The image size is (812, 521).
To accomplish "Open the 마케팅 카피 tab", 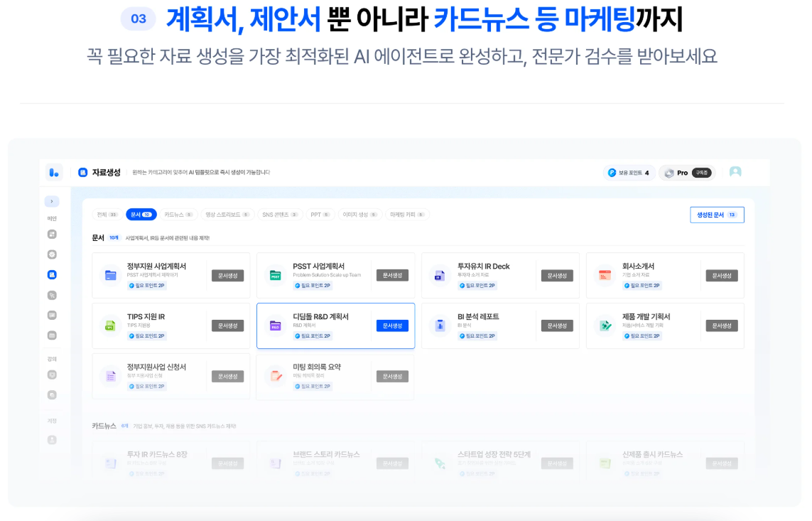I will pos(407,215).
